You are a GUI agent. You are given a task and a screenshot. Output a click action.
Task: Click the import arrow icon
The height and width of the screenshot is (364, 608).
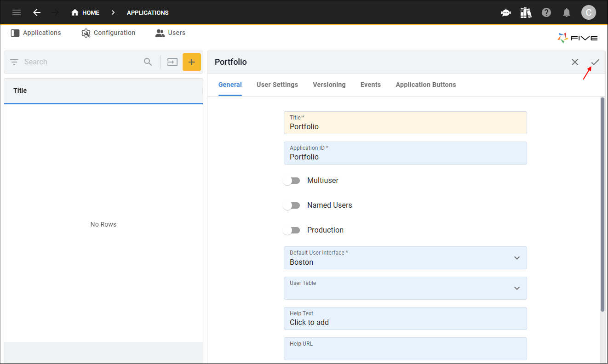point(172,62)
